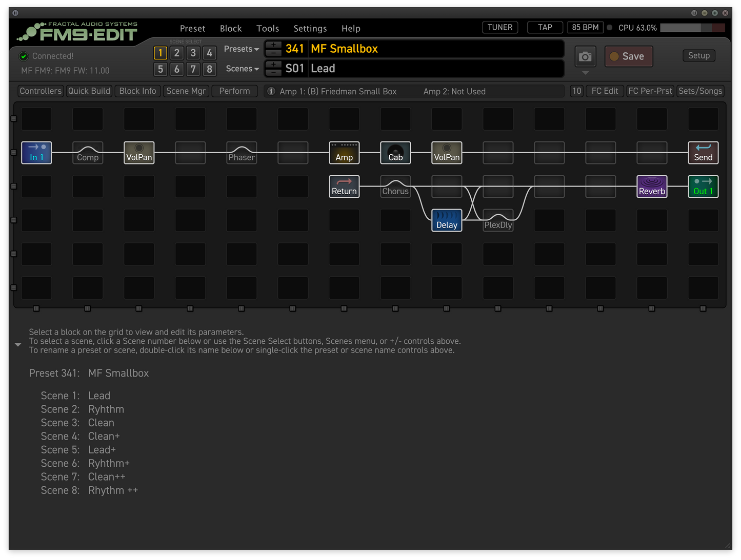
Task: Open Block Info
Action: [137, 91]
